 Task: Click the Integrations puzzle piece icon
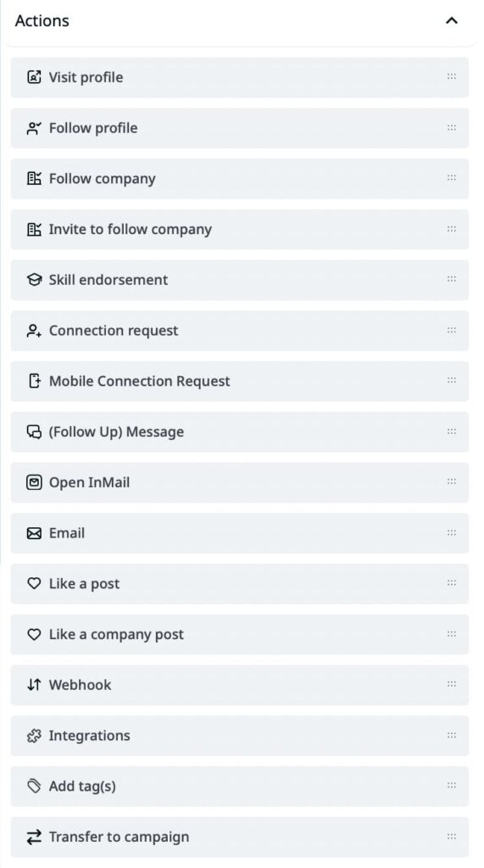(x=34, y=736)
